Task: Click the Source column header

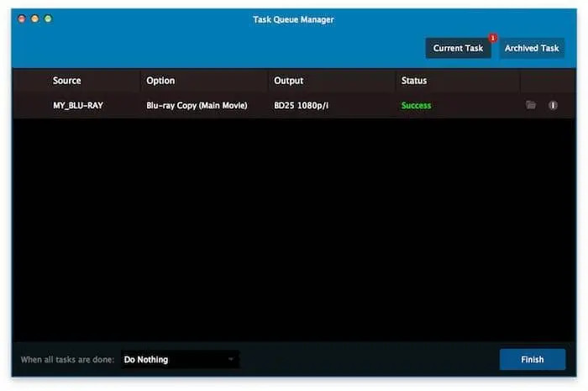Action: (67, 81)
